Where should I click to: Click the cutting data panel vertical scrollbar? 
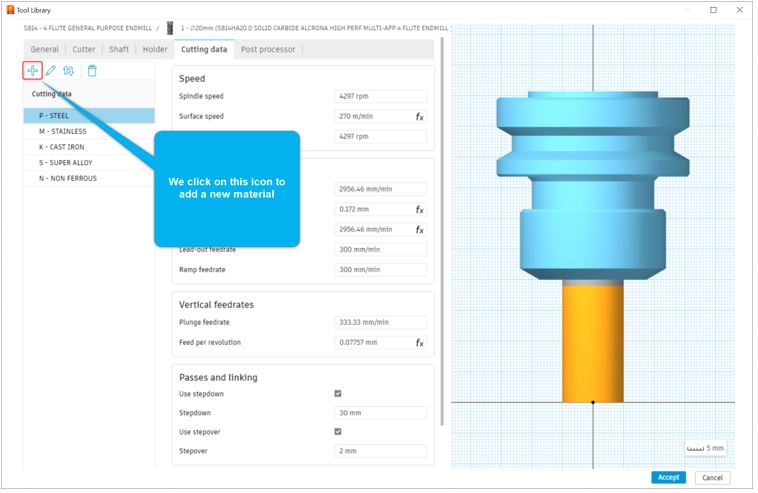pyautogui.click(x=442, y=232)
